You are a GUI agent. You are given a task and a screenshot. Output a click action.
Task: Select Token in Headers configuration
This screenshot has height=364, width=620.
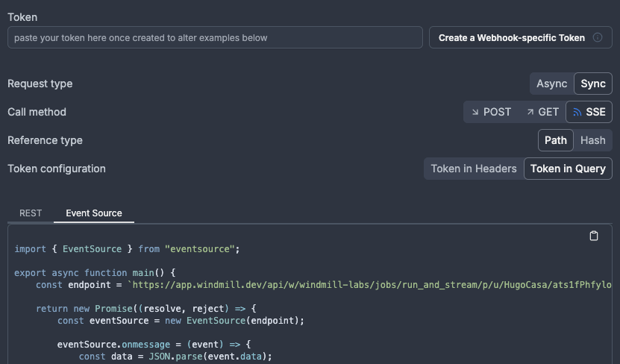pyautogui.click(x=473, y=169)
